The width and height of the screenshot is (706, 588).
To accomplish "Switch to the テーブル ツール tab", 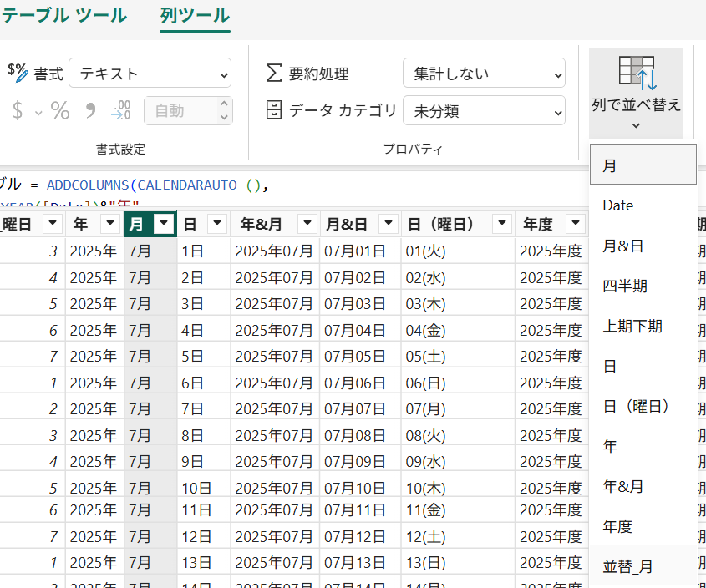I will [64, 16].
